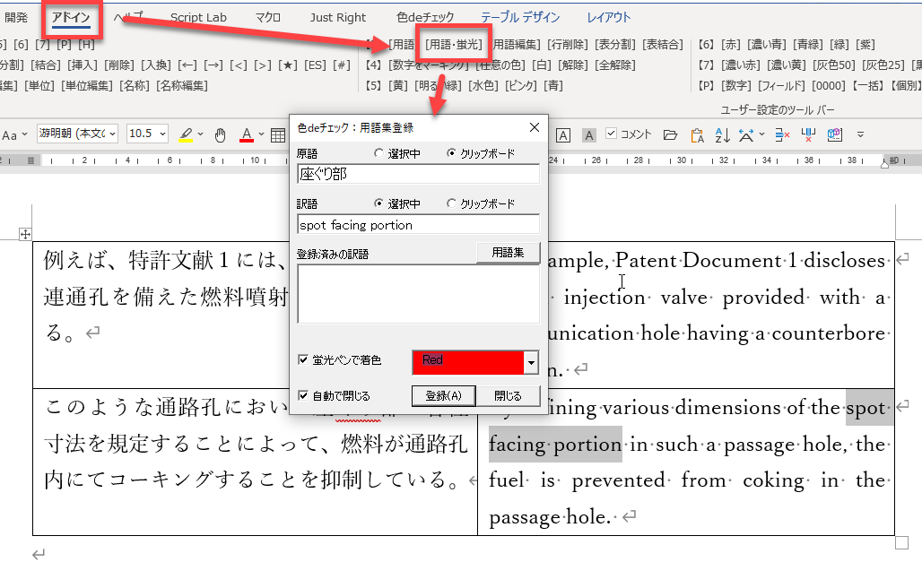Click the 用語集 button in dialog

[508, 253]
